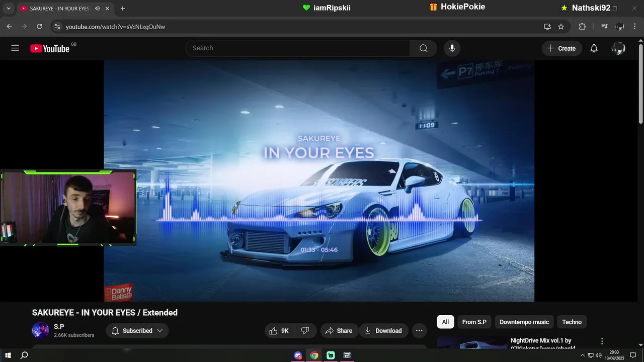The image size is (644, 362).
Task: Open the system volume tray icon
Action: (x=599, y=355)
